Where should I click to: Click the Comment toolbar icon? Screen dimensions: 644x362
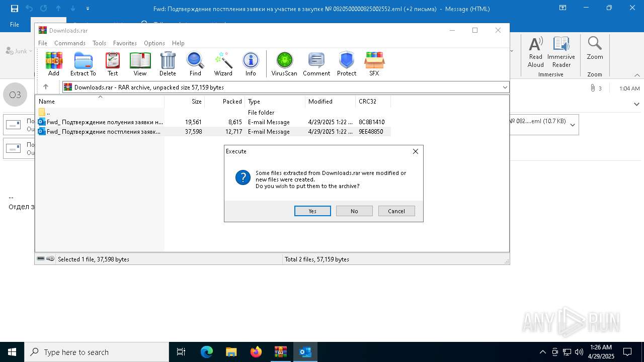coord(316,63)
